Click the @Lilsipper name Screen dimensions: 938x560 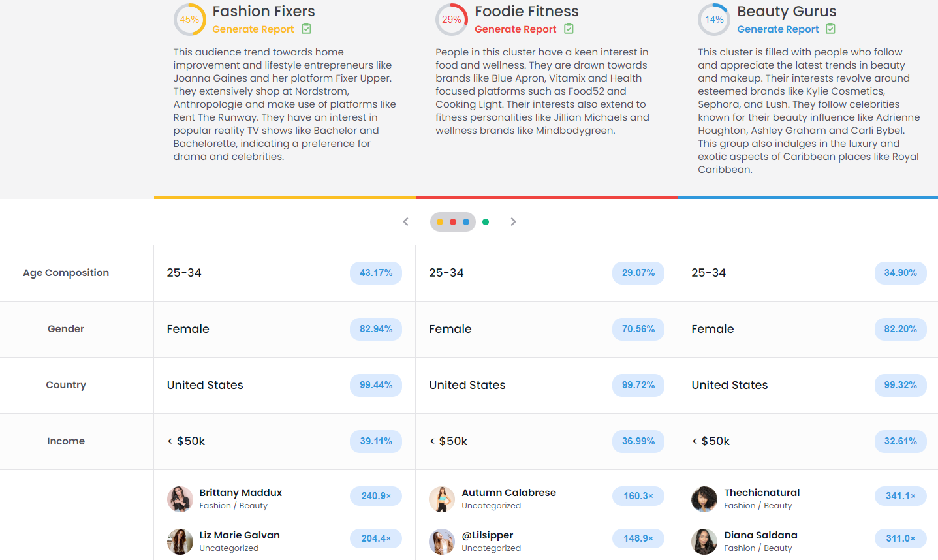[x=488, y=535]
